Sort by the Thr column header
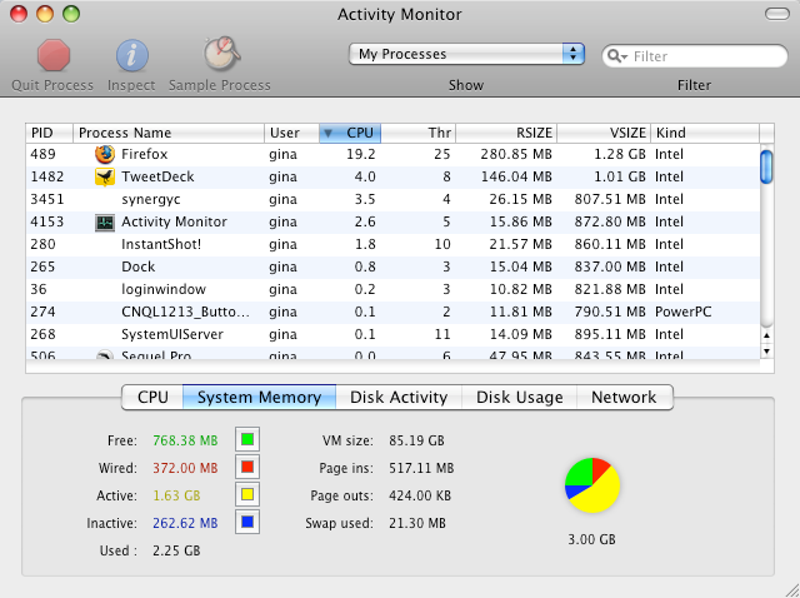Screen dimensions: 800x598 [x=418, y=133]
